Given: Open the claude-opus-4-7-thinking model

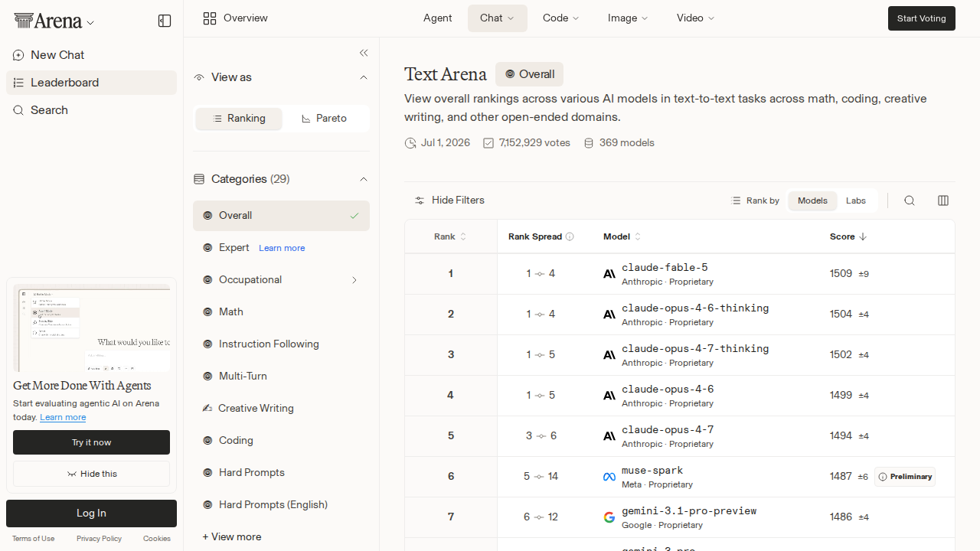Looking at the screenshot, I should pos(695,348).
